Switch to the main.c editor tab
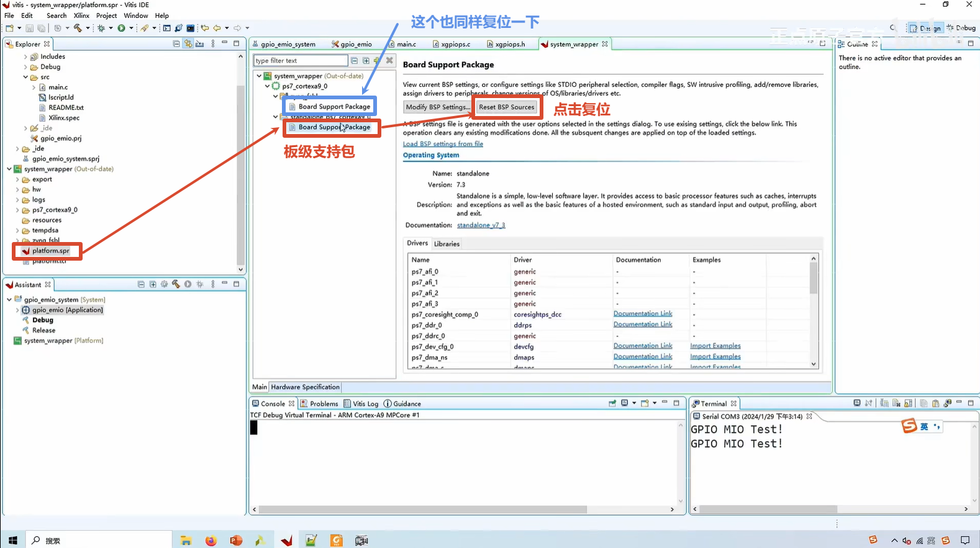 pos(402,44)
